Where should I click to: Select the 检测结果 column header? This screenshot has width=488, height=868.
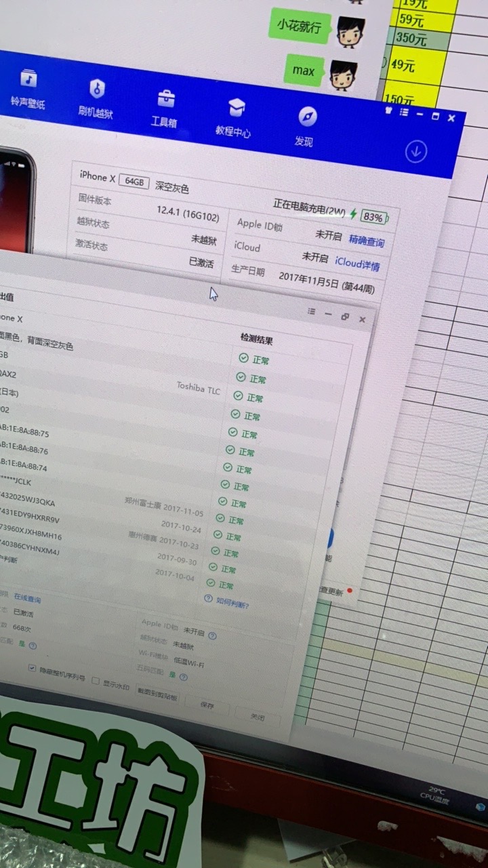pos(256,338)
